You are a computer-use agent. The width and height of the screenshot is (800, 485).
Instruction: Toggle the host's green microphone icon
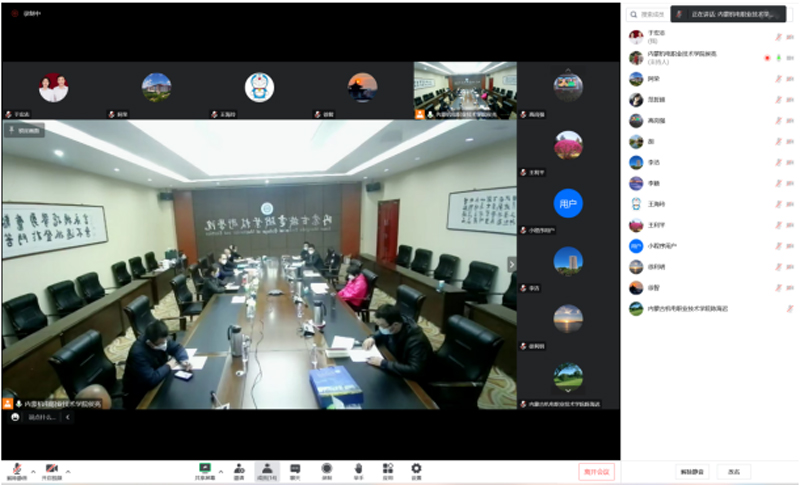[x=778, y=58]
